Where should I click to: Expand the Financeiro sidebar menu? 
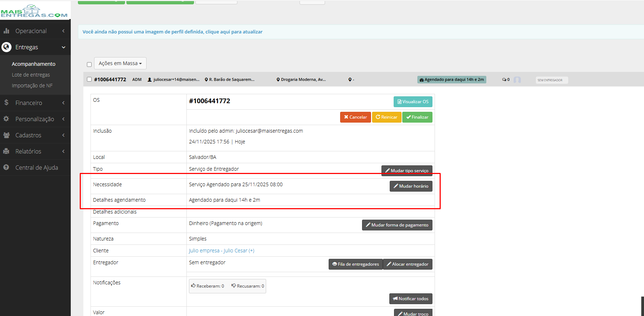click(x=35, y=103)
